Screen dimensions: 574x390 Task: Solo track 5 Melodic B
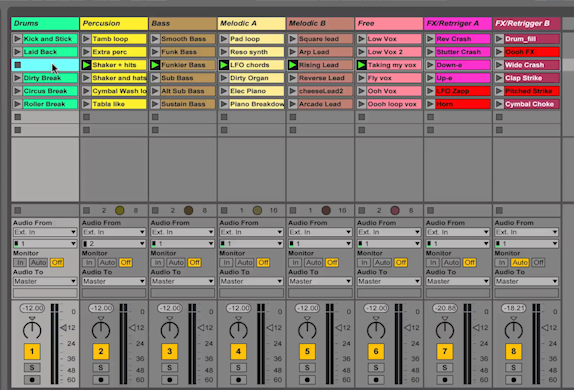pyautogui.click(x=307, y=367)
